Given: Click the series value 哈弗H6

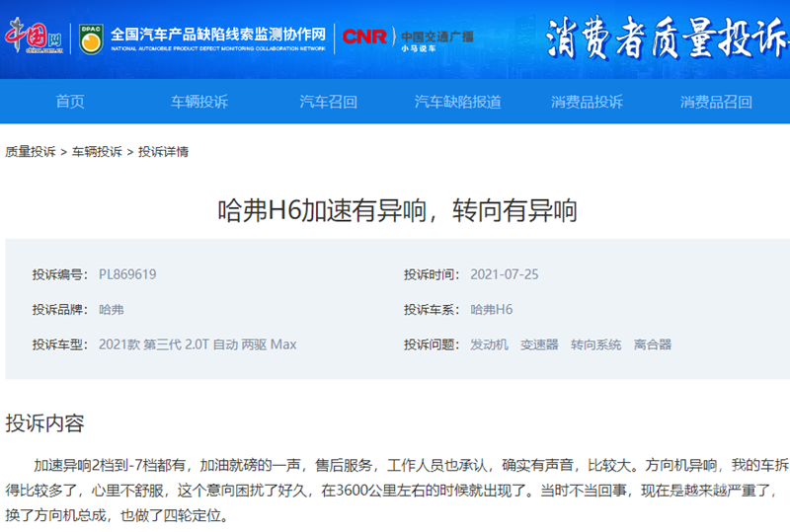Looking at the screenshot, I should pyautogui.click(x=491, y=309).
